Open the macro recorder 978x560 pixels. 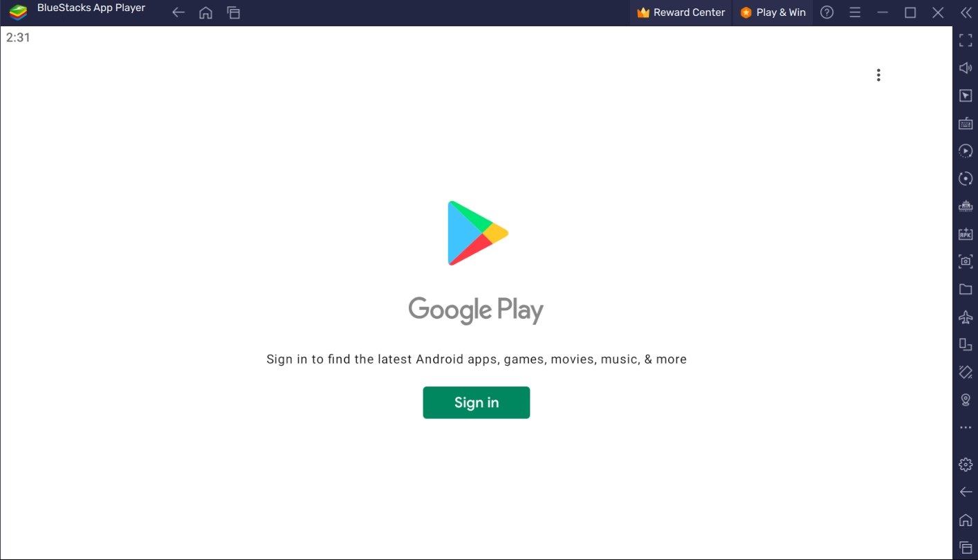[966, 150]
